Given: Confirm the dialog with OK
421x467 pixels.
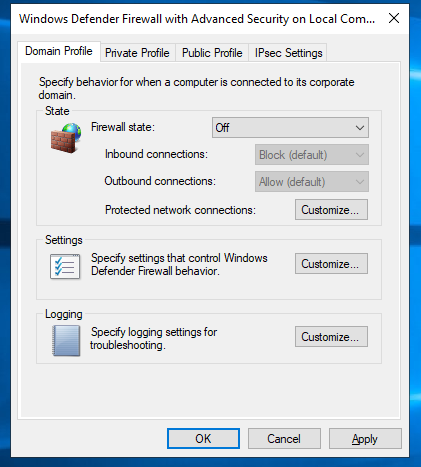Looking at the screenshot, I should click(203, 439).
